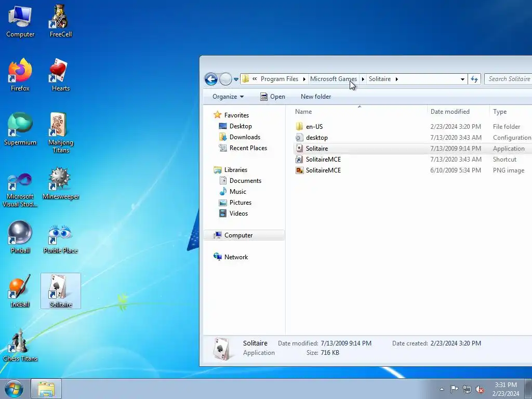Show hidden tray icons arrow
532x399 pixels.
click(x=442, y=389)
